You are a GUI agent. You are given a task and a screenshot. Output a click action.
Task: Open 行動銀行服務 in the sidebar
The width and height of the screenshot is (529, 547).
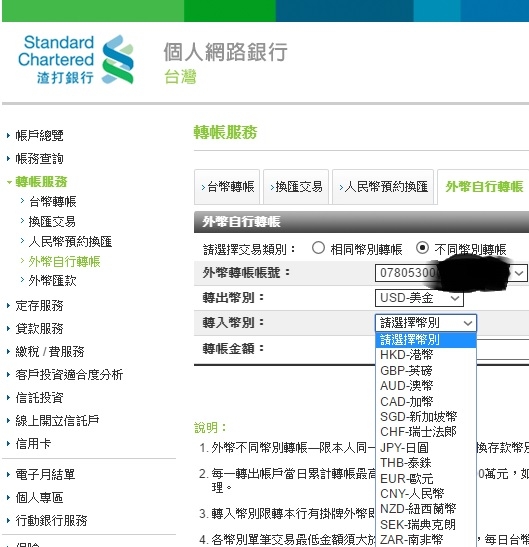(51, 520)
